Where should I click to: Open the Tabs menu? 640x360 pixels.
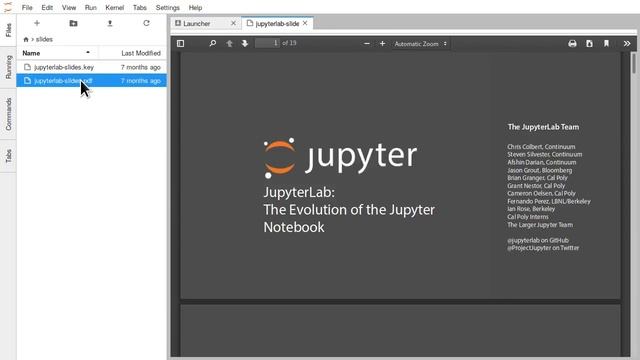tap(140, 7)
